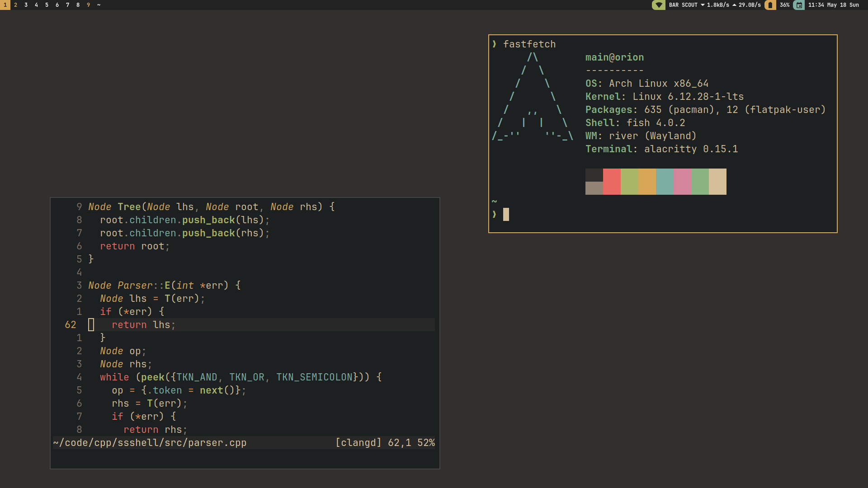Click the [clangd] indicator in statusline
This screenshot has width=868, height=488.
359,443
